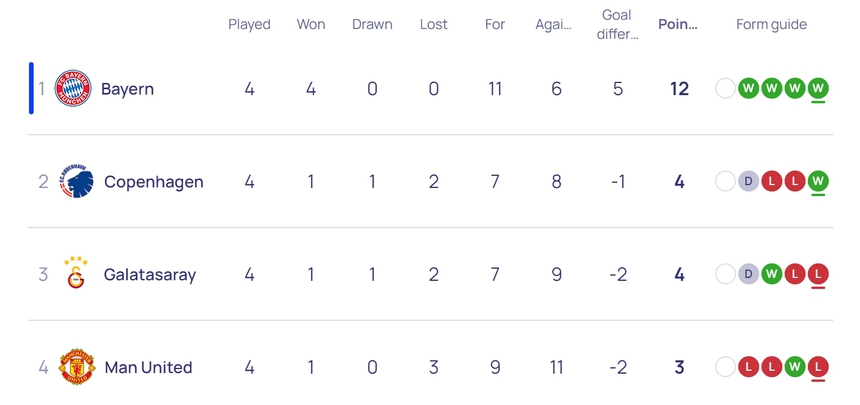Click Man United's green W form badge

[x=795, y=367]
